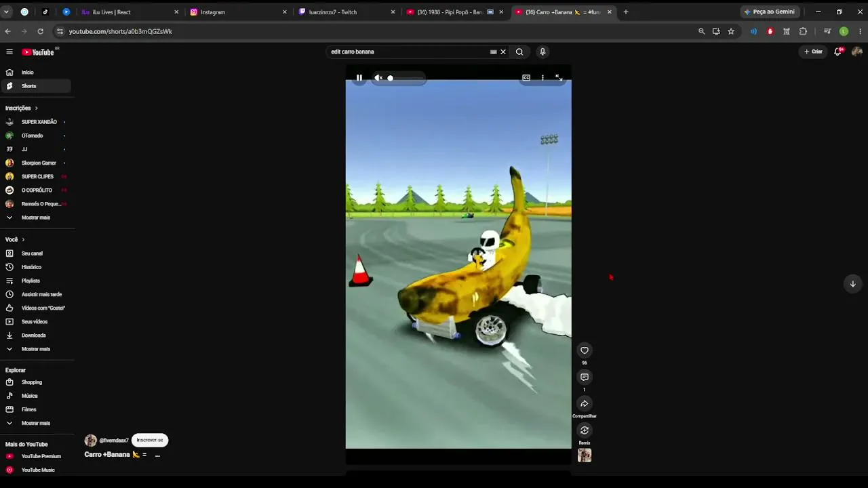Enter fullscreen for the Short

[559, 78]
